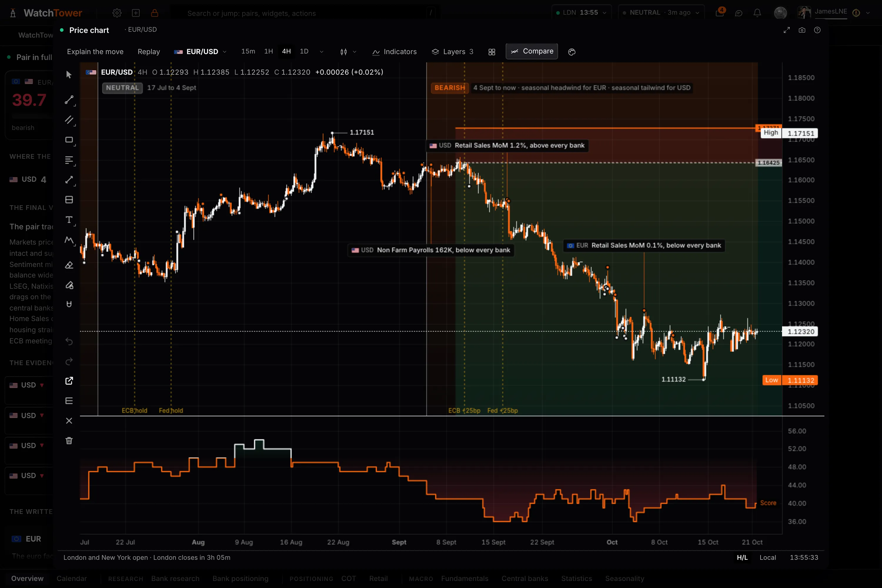Open the Layers 3 menu
Viewport: 882px width, 588px height.
point(453,52)
